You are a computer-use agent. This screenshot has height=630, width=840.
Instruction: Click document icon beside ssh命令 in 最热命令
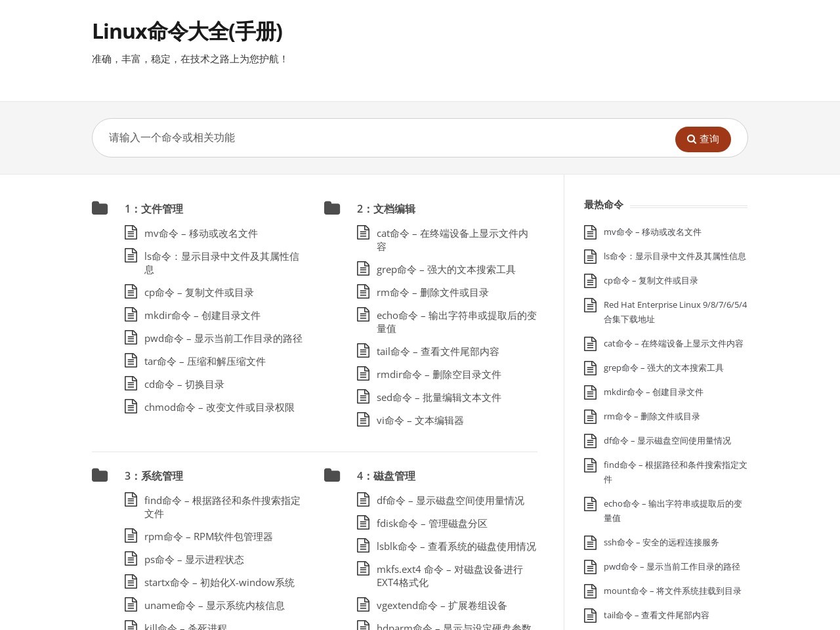tap(590, 543)
